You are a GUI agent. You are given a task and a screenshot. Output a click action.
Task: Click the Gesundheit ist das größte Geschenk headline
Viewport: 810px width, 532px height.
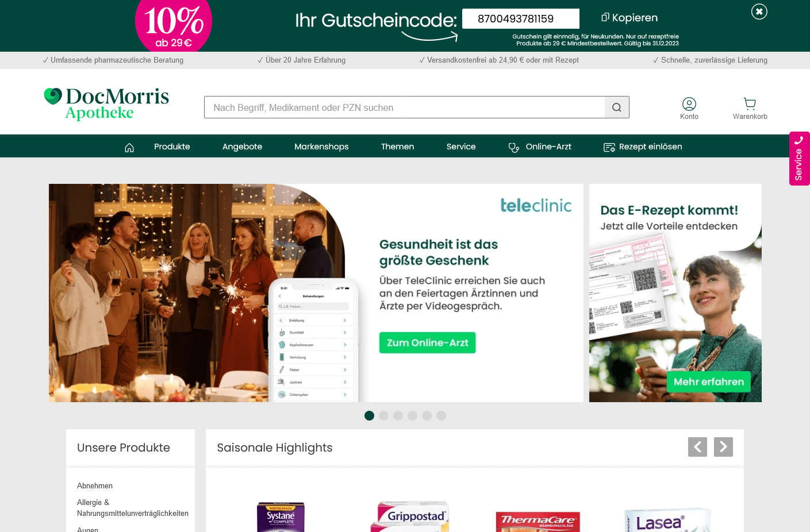pos(439,252)
